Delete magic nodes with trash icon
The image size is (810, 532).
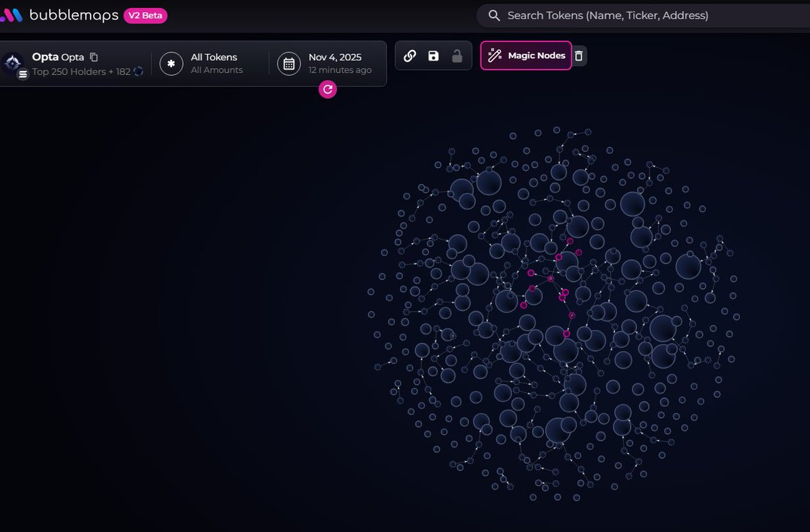click(578, 56)
